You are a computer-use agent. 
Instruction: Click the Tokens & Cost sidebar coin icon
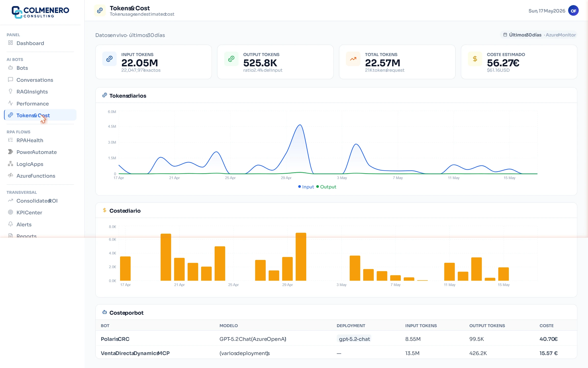point(10,115)
